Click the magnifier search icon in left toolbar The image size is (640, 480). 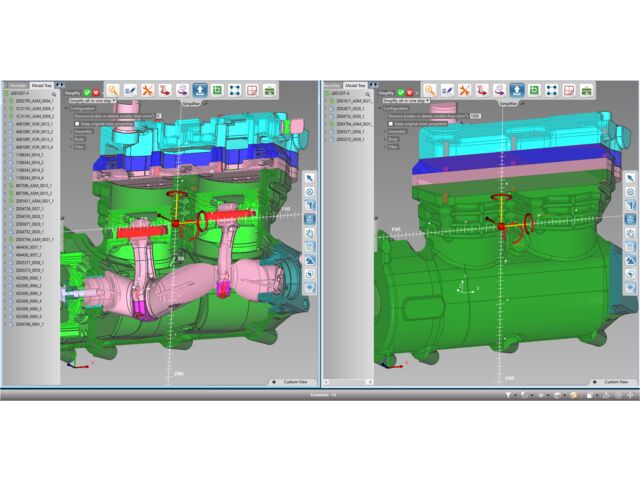114,90
